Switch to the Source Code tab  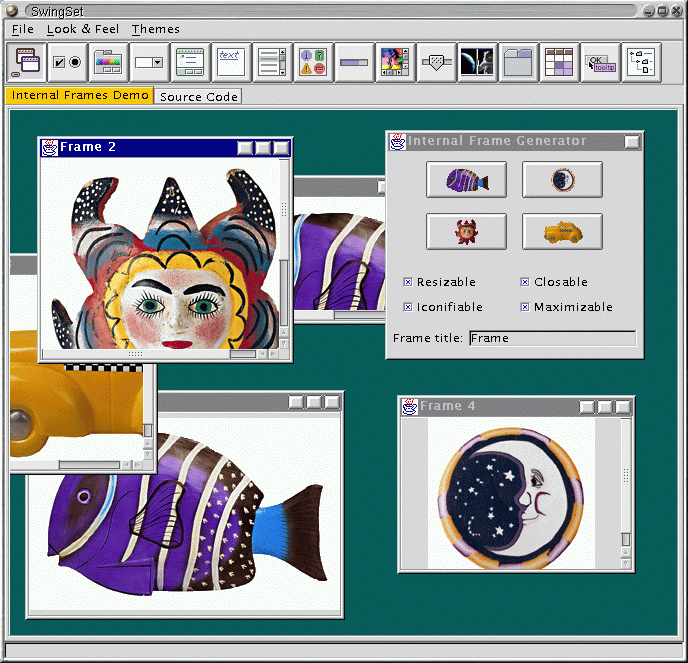198,97
